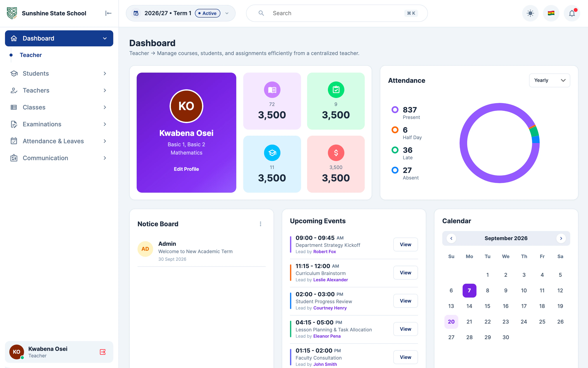
Task: Click the calendar icon in the term selector
Action: pyautogui.click(x=136, y=13)
